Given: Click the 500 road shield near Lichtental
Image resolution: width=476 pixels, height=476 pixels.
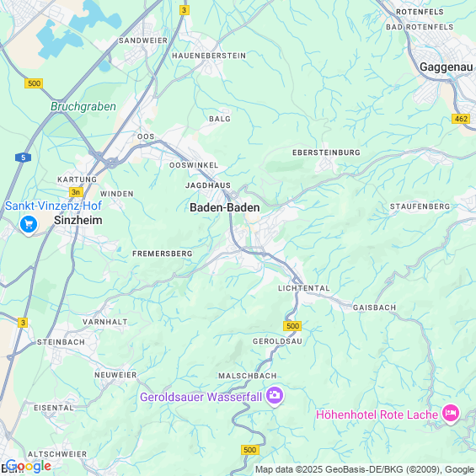Looking at the screenshot, I should [292, 326].
